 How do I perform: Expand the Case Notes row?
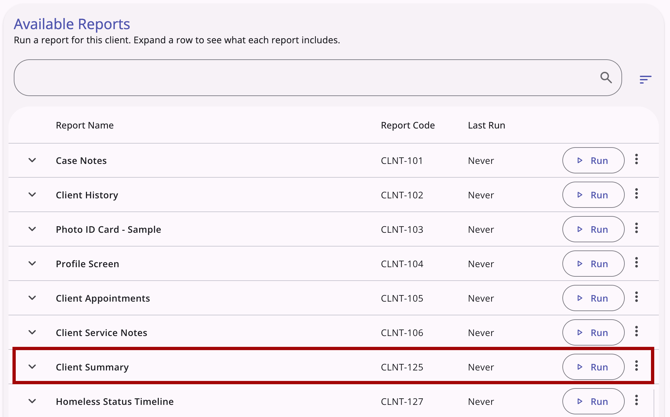pyautogui.click(x=32, y=160)
